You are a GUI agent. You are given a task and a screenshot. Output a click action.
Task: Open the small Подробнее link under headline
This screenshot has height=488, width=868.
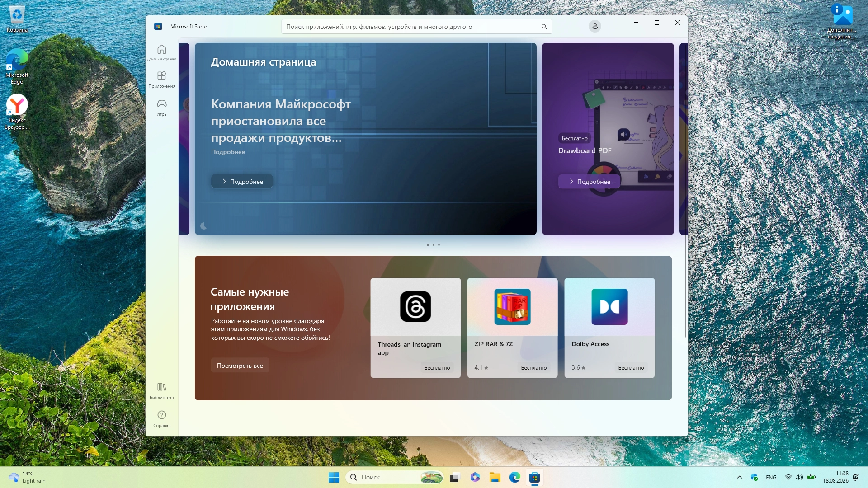(x=228, y=152)
